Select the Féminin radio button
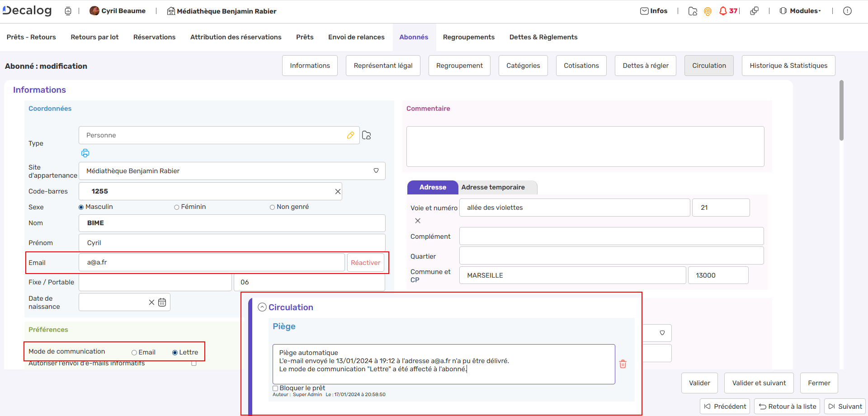The image size is (868, 416). [x=177, y=207]
